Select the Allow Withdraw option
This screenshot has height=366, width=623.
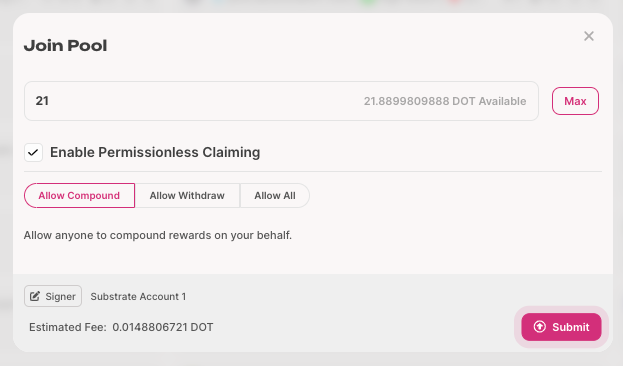tap(187, 196)
